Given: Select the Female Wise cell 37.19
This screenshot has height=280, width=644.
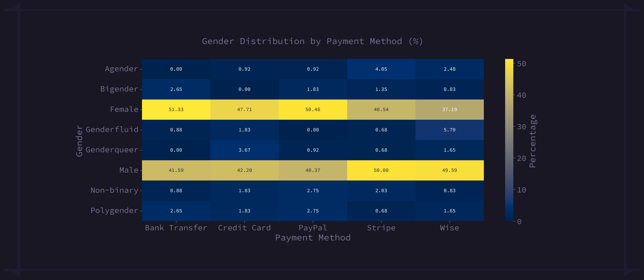Looking at the screenshot, I should (450, 109).
